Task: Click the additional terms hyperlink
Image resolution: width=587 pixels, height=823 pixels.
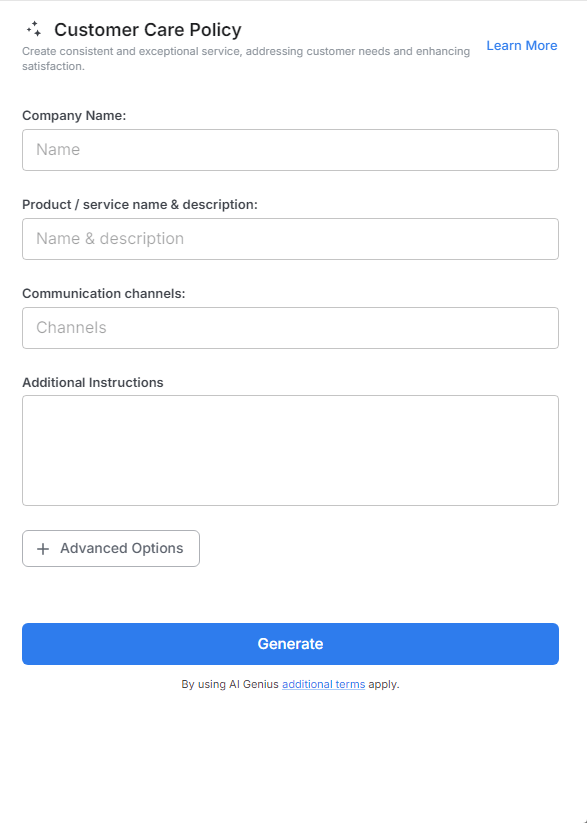Action: pos(322,684)
